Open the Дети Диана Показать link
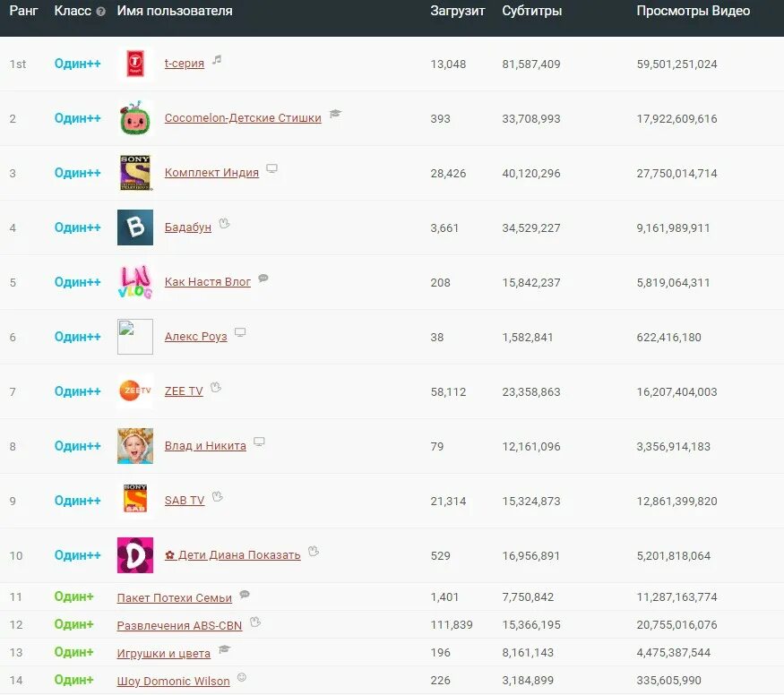This screenshot has height=695, width=784. pos(232,555)
